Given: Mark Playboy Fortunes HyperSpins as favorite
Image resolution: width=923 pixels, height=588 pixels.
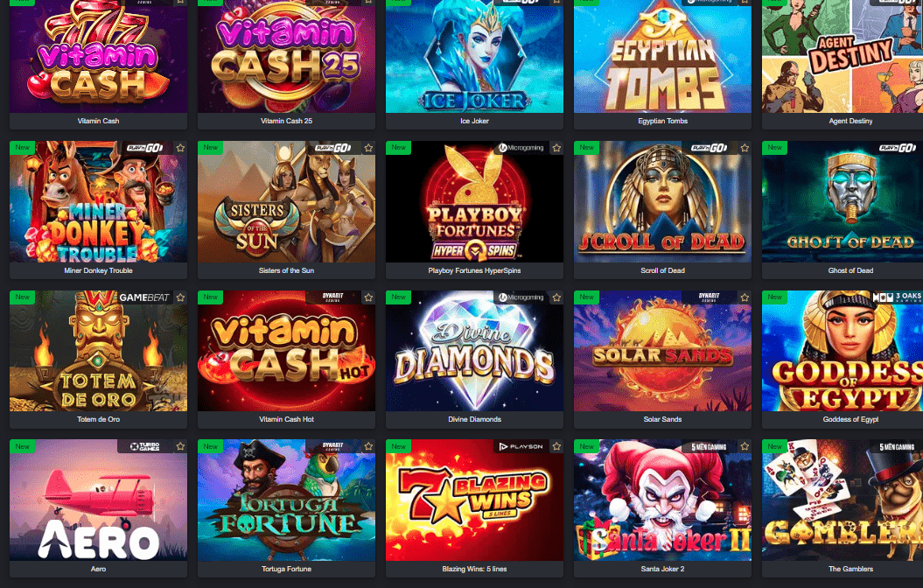Looking at the screenshot, I should pos(556,148).
